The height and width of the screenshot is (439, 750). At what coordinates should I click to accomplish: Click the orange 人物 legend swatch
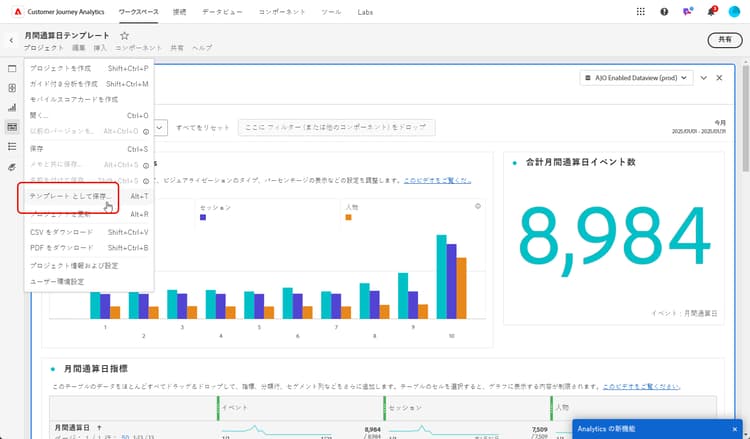click(x=348, y=217)
